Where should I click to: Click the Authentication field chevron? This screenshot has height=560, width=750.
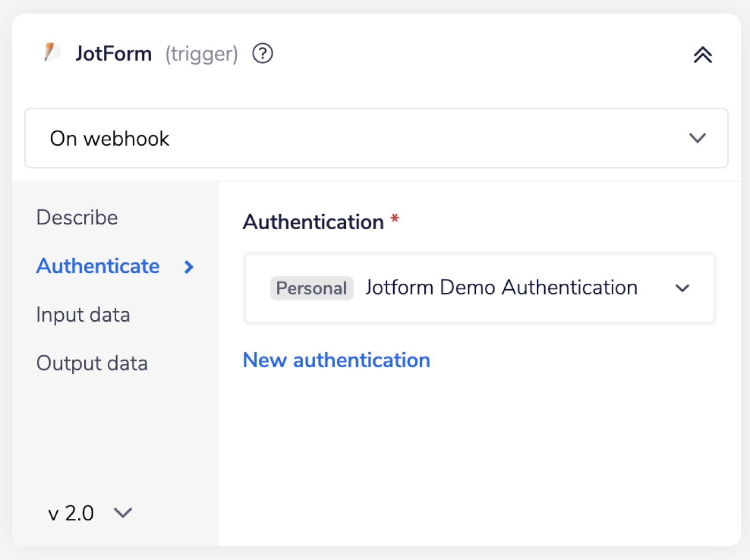click(682, 289)
